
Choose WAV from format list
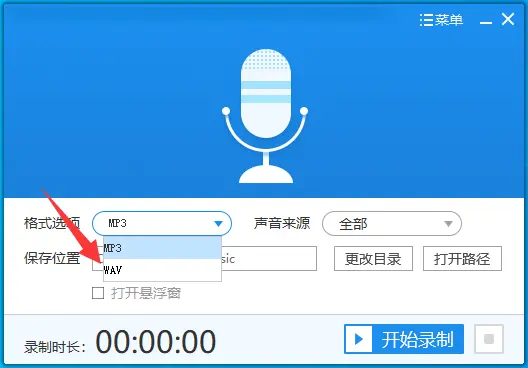point(162,270)
